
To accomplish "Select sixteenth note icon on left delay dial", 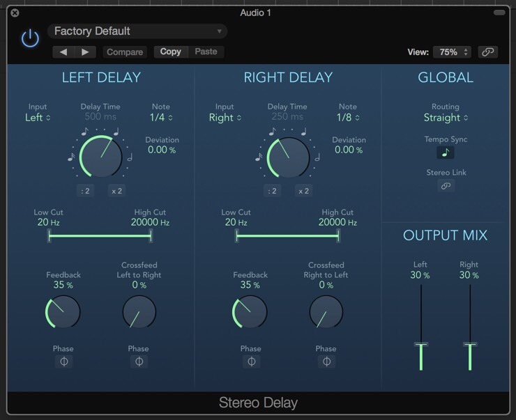I will 70,157.
